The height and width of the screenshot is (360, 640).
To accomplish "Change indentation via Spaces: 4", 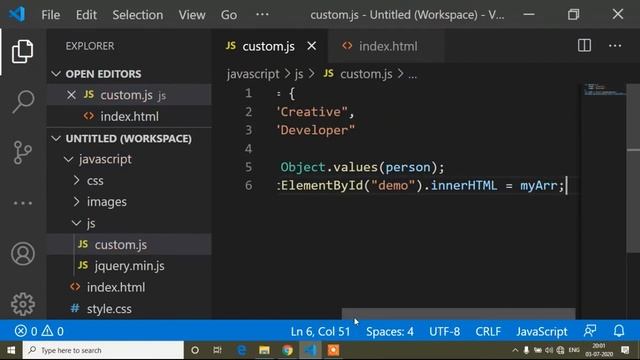I will (x=389, y=331).
